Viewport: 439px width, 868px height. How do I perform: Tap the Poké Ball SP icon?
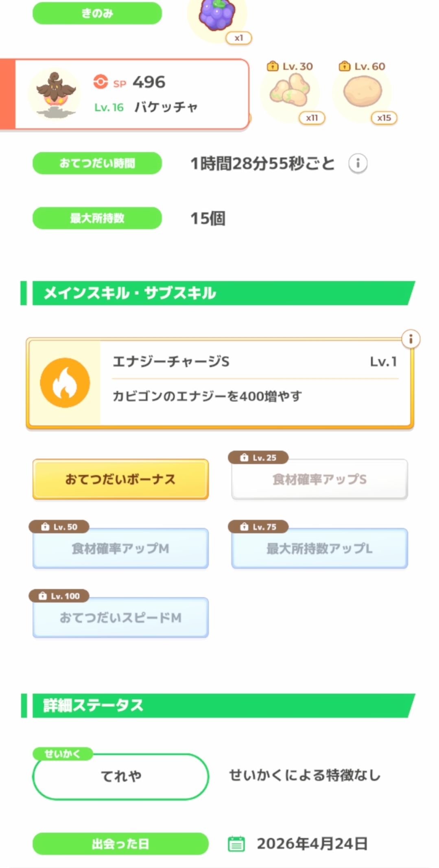click(x=100, y=81)
